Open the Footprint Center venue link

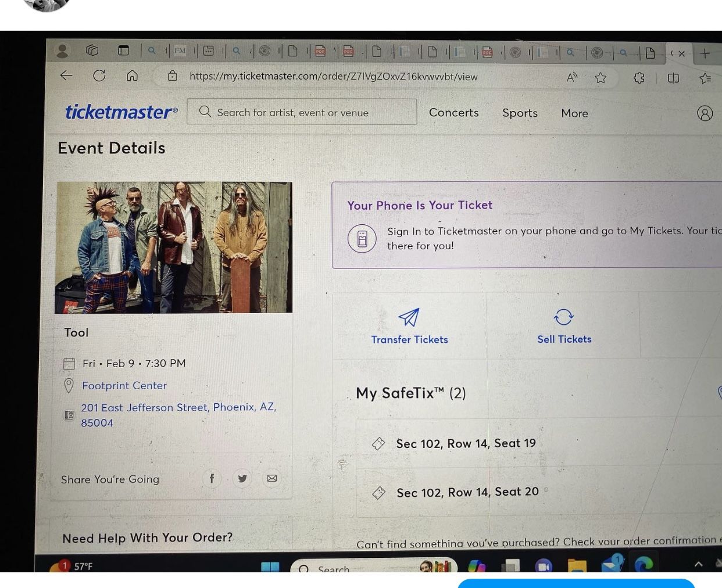click(x=124, y=385)
